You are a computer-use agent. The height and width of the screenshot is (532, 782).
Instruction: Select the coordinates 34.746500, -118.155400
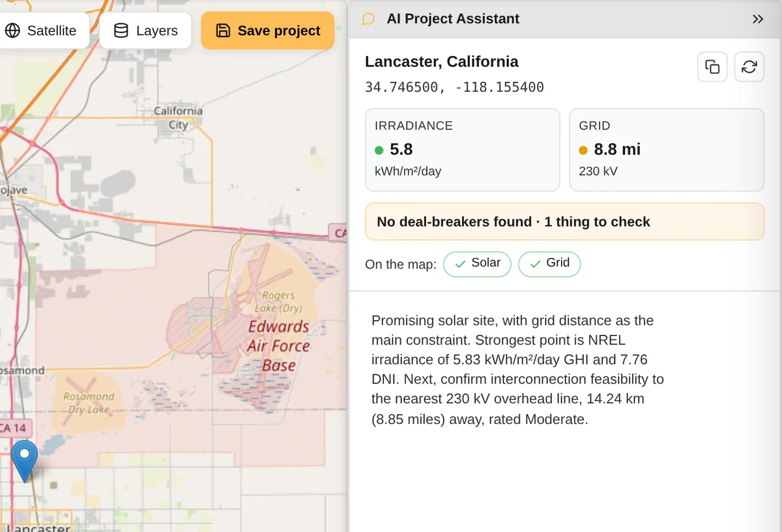[x=454, y=87]
